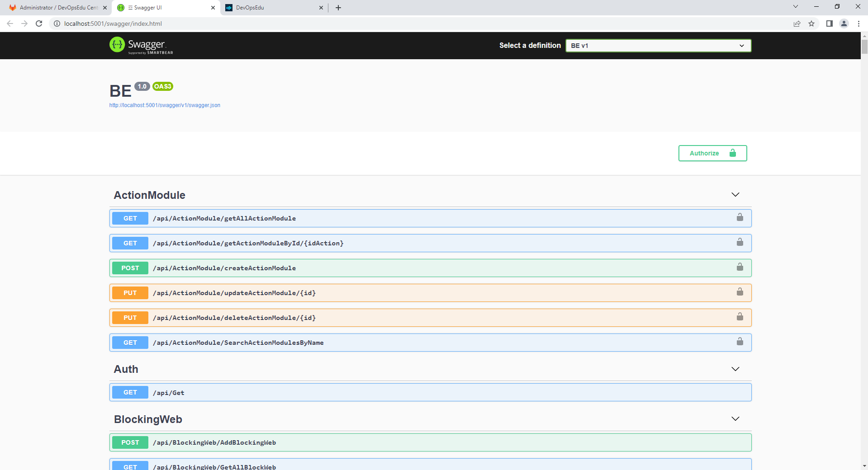Click the Auth section heading
Viewport: 868px width, 470px height.
point(126,369)
